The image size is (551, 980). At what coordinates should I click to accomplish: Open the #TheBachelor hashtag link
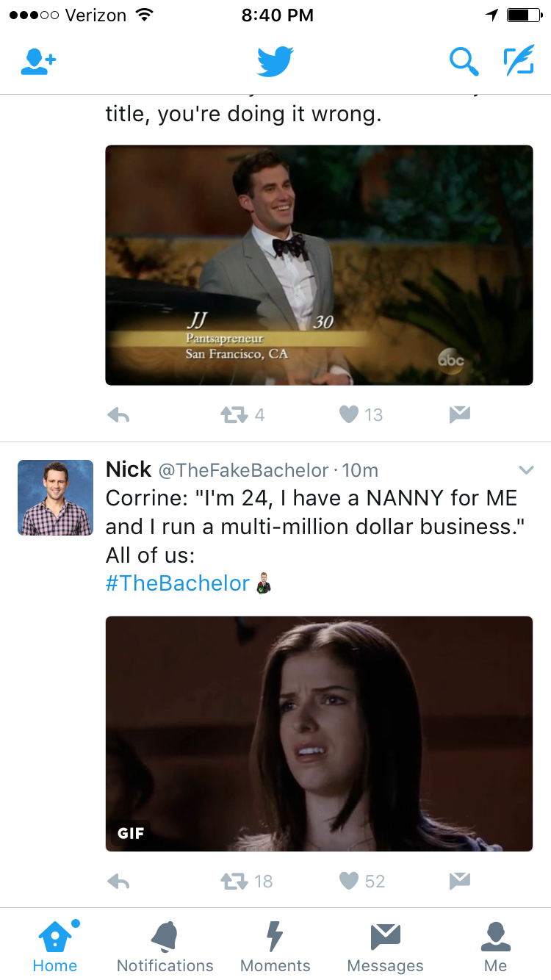coord(178,583)
